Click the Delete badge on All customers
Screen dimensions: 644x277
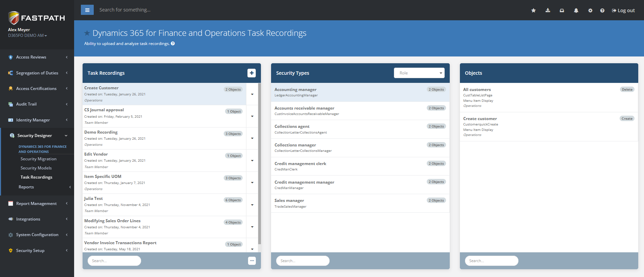(627, 90)
